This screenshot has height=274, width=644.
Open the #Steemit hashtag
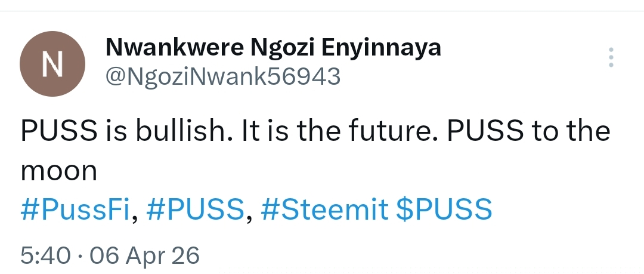(x=325, y=210)
